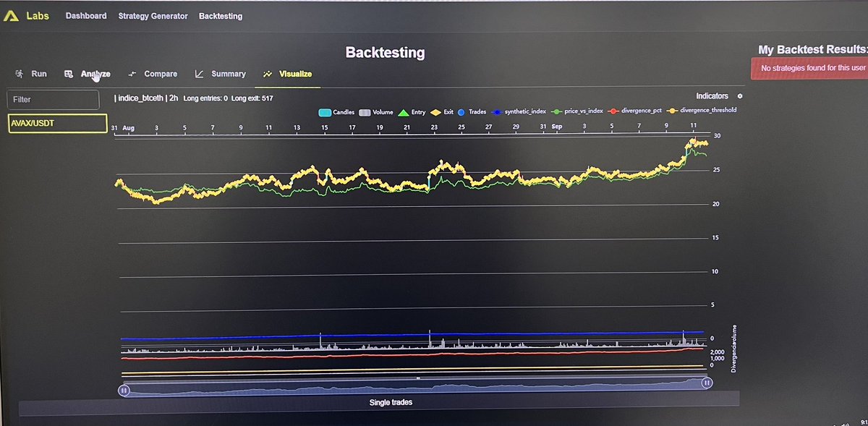Image resolution: width=868 pixels, height=426 pixels.
Task: Toggle the Trades legend item
Action: tap(472, 112)
